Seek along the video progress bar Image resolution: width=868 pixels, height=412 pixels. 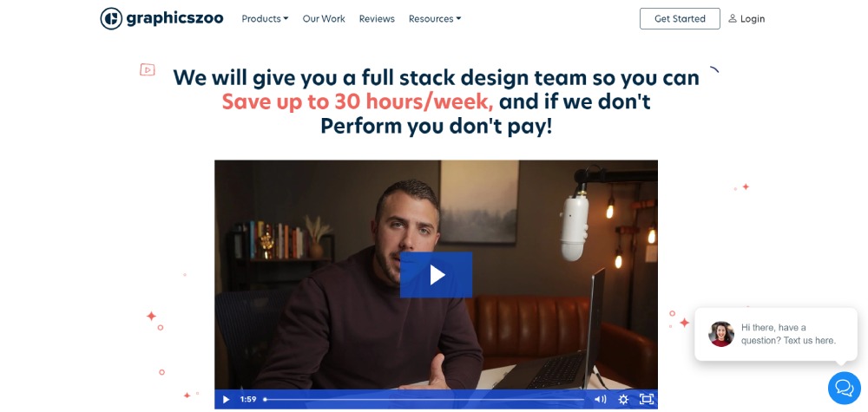point(424,399)
